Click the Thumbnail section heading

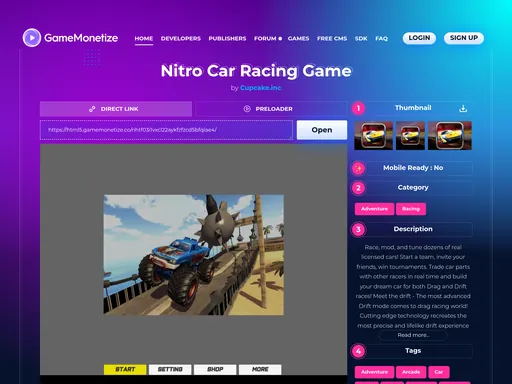pos(413,108)
